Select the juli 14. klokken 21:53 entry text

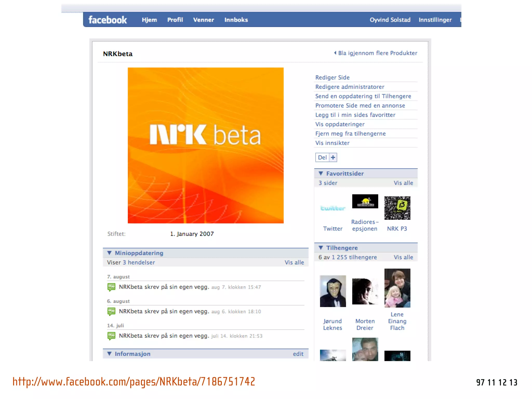[237, 336]
